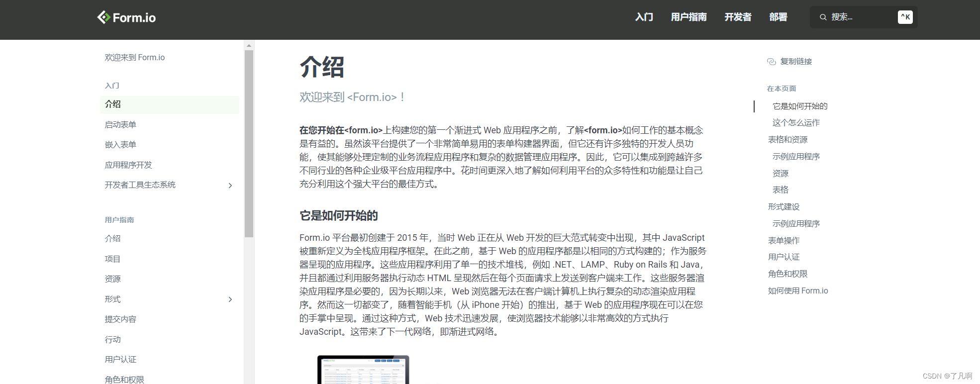Focus the 搜索 search field
The height and width of the screenshot is (384, 980).
point(864,17)
